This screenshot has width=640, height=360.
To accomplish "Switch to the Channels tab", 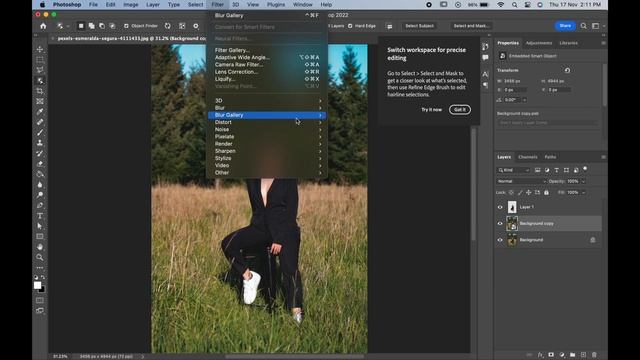I will [527, 157].
